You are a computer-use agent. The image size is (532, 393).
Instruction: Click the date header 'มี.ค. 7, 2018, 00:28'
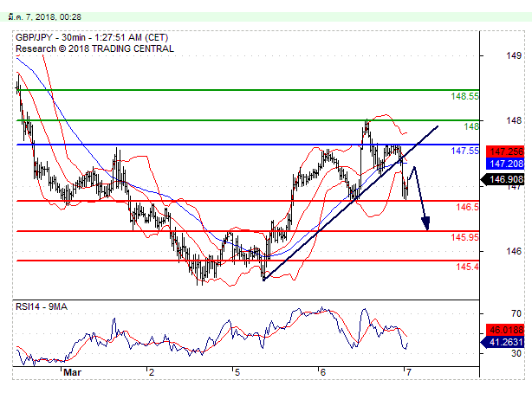click(x=44, y=17)
